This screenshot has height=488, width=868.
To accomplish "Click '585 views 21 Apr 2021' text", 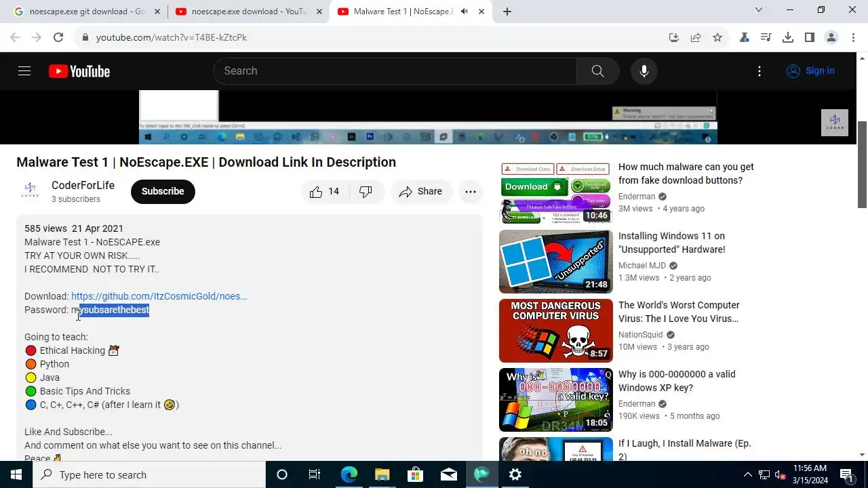I will tap(74, 228).
